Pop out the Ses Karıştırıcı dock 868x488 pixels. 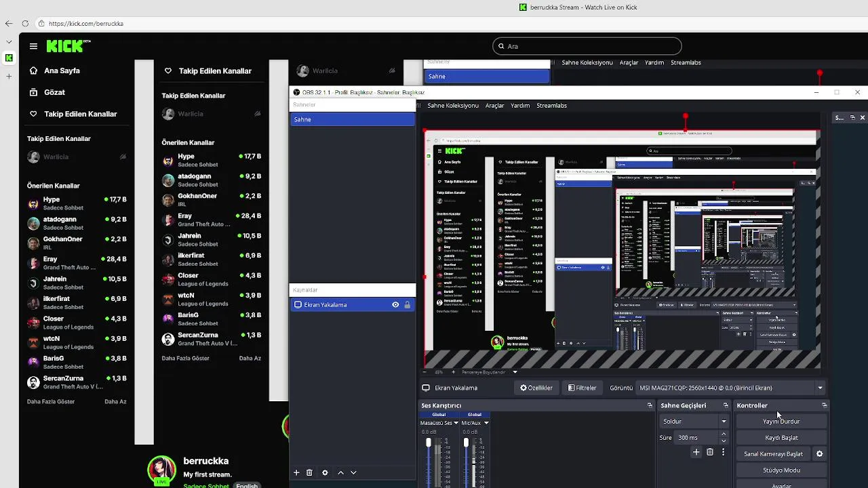point(650,405)
